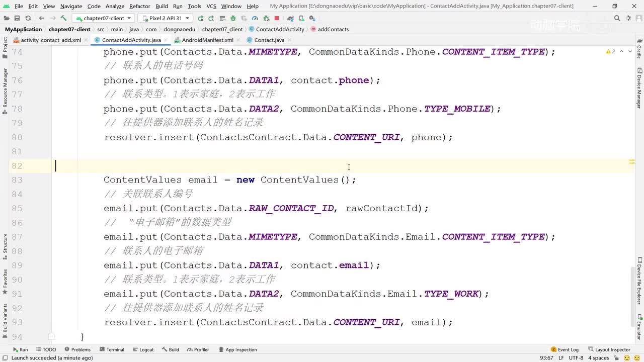Open Search Everywhere magnifier icon
The height and width of the screenshot is (362, 644).
(617, 18)
